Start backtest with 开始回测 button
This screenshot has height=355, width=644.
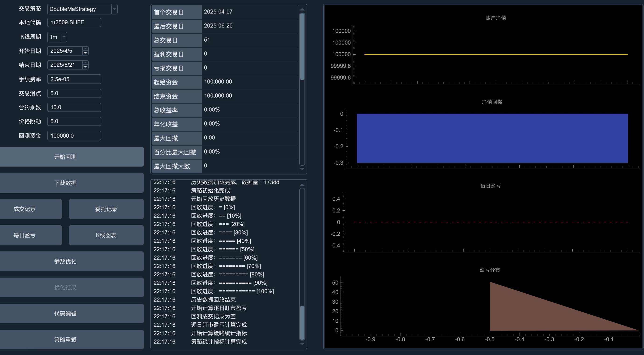(x=71, y=157)
